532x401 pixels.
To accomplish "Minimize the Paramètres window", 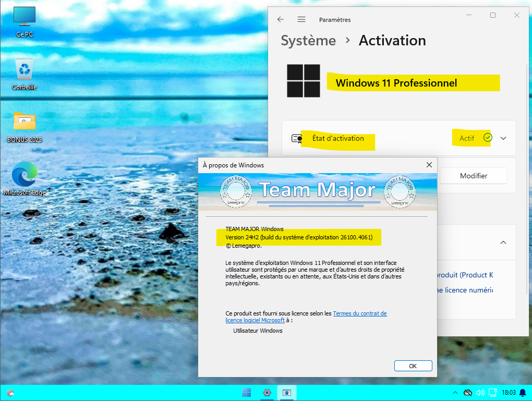I will (469, 15).
